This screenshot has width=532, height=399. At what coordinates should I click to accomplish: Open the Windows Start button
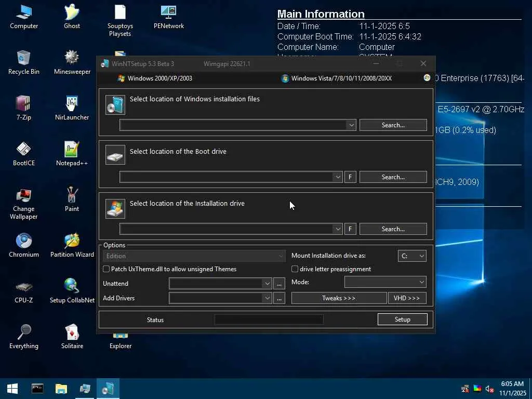12,389
